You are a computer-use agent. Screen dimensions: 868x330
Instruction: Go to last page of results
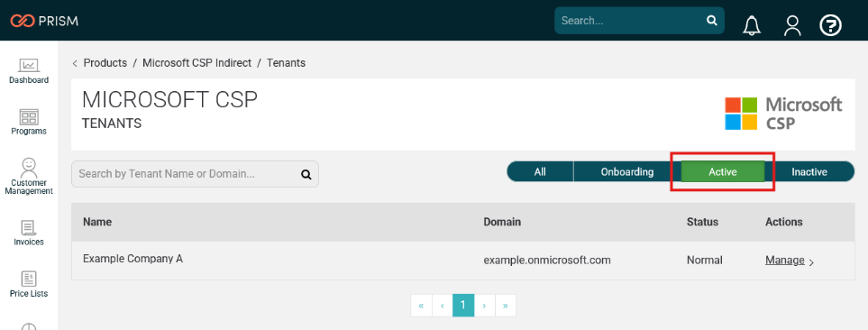[x=506, y=305]
